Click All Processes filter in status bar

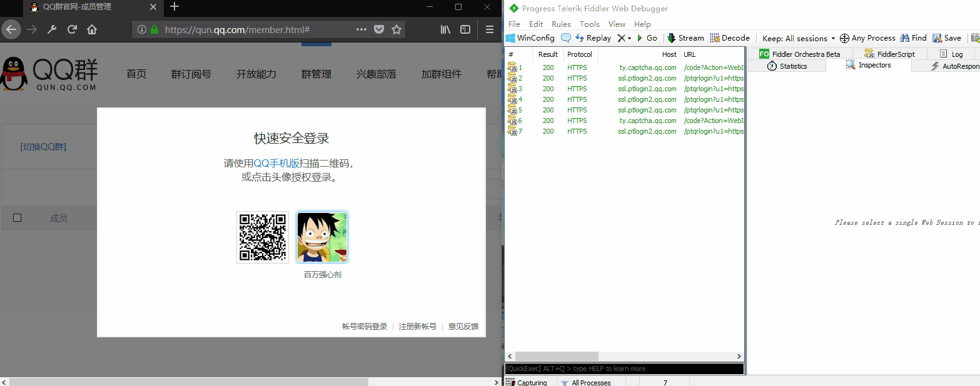click(586, 382)
